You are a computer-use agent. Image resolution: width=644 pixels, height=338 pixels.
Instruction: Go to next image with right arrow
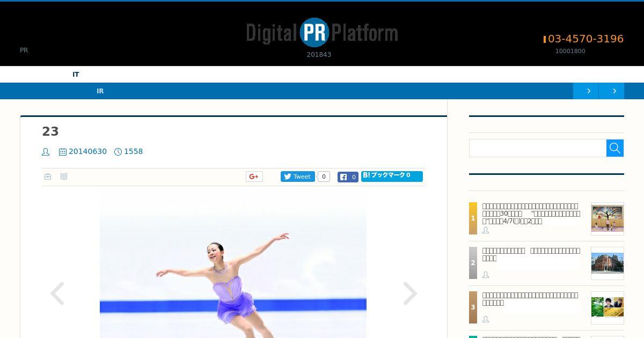point(410,293)
